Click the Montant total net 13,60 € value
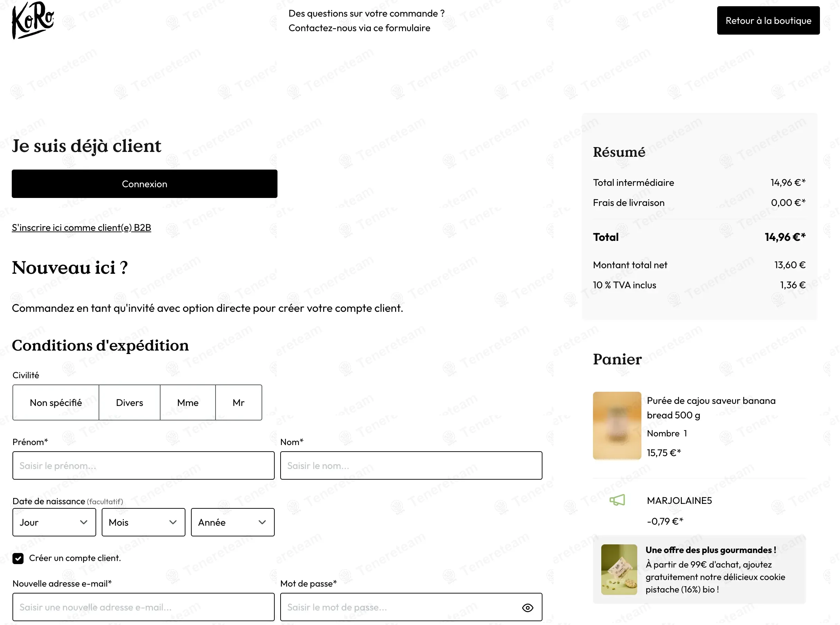 790,265
